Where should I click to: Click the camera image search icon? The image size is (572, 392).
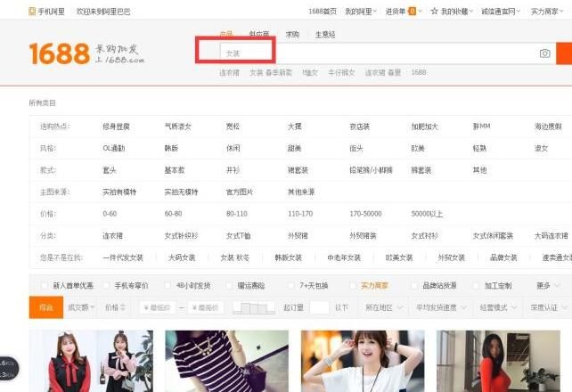click(x=544, y=53)
